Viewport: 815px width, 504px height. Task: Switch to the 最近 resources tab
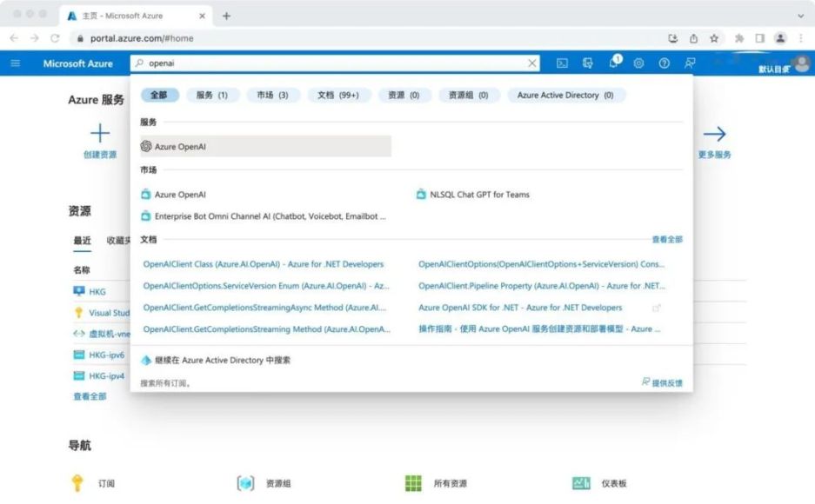[x=82, y=241]
